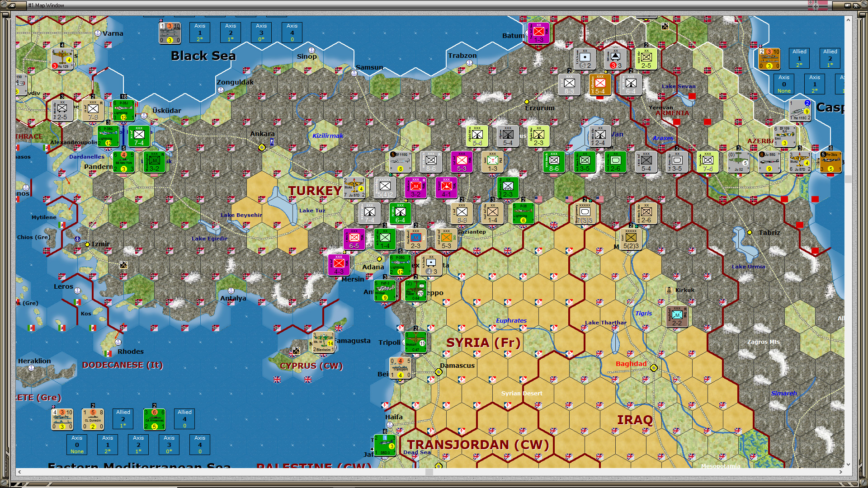This screenshot has height=488, width=868.
Task: Select the Blenheim bomber counter on Cyprus
Action: [x=324, y=343]
